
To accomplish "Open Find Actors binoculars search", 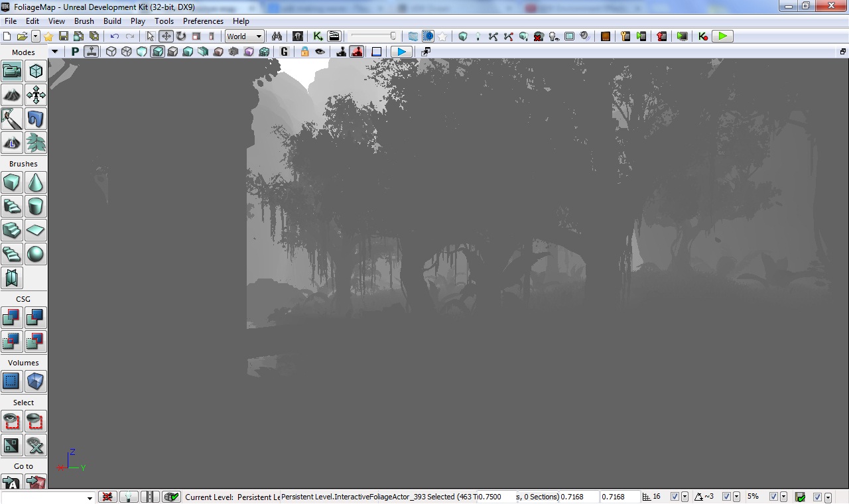I will point(277,36).
